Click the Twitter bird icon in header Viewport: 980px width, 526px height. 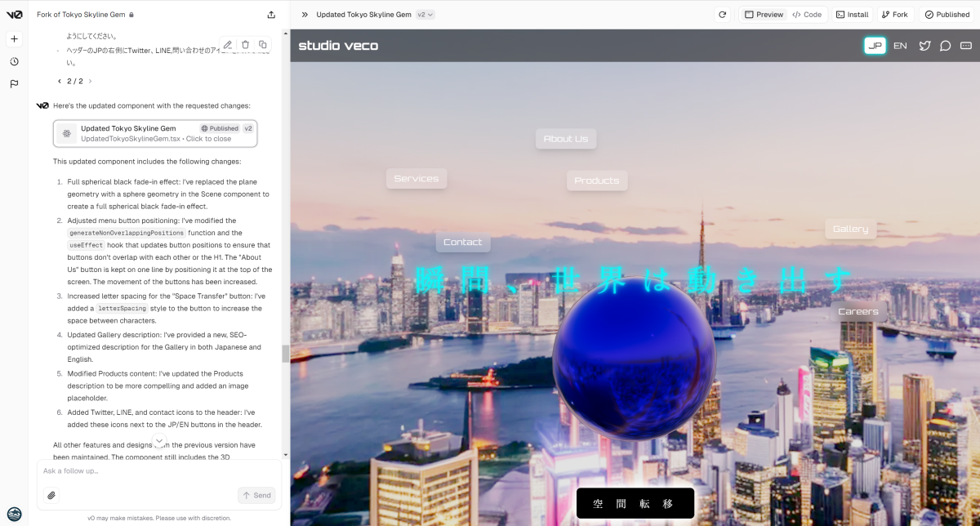[924, 46]
